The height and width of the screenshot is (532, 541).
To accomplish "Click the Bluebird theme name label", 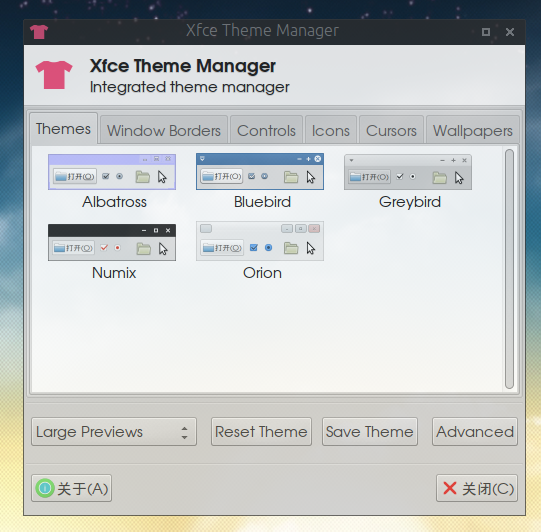I will pyautogui.click(x=262, y=202).
